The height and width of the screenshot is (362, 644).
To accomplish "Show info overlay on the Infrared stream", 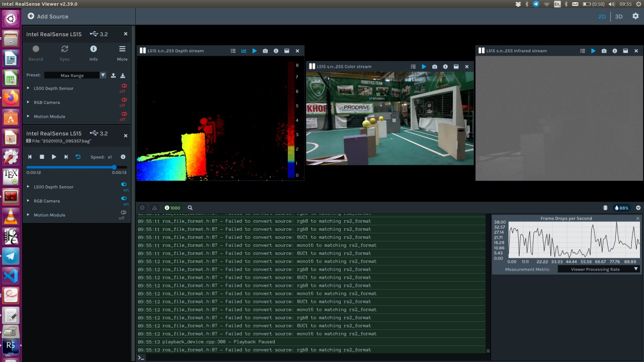I will pos(614,50).
